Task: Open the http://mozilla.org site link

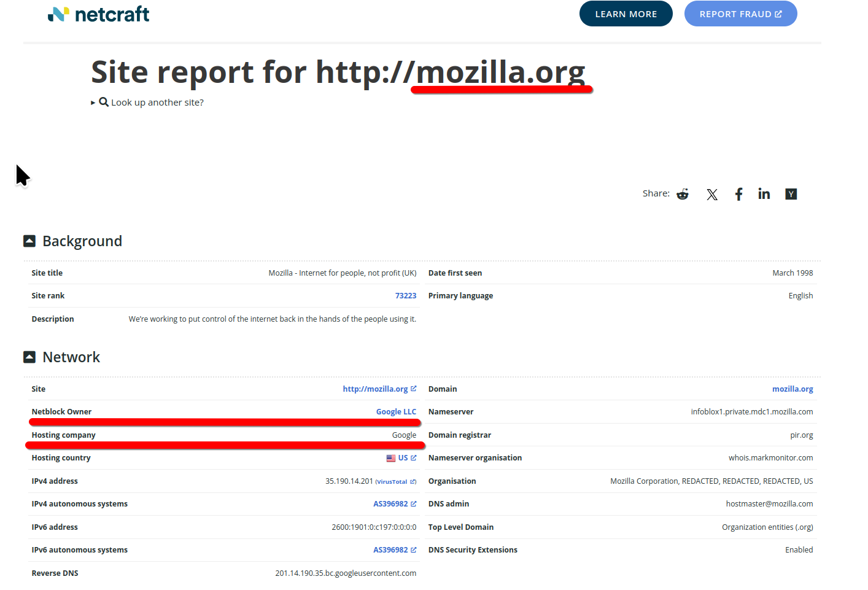Action: [x=375, y=389]
